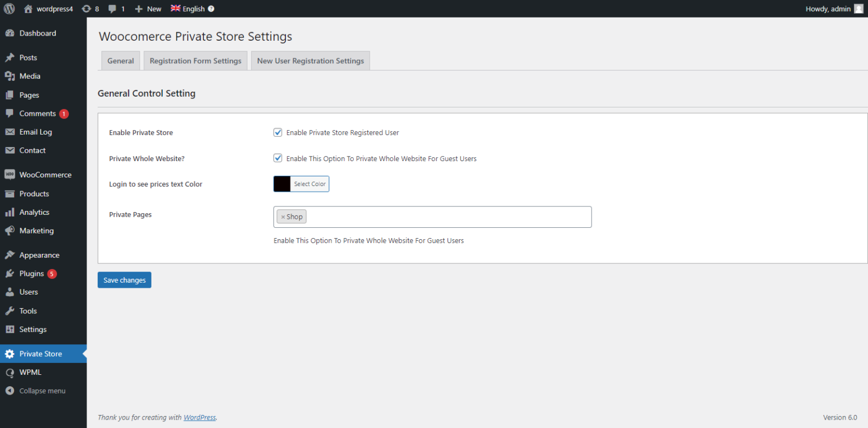Open Plugins via its plug icon
Viewport: 868px width, 428px height.
pyautogui.click(x=10, y=273)
